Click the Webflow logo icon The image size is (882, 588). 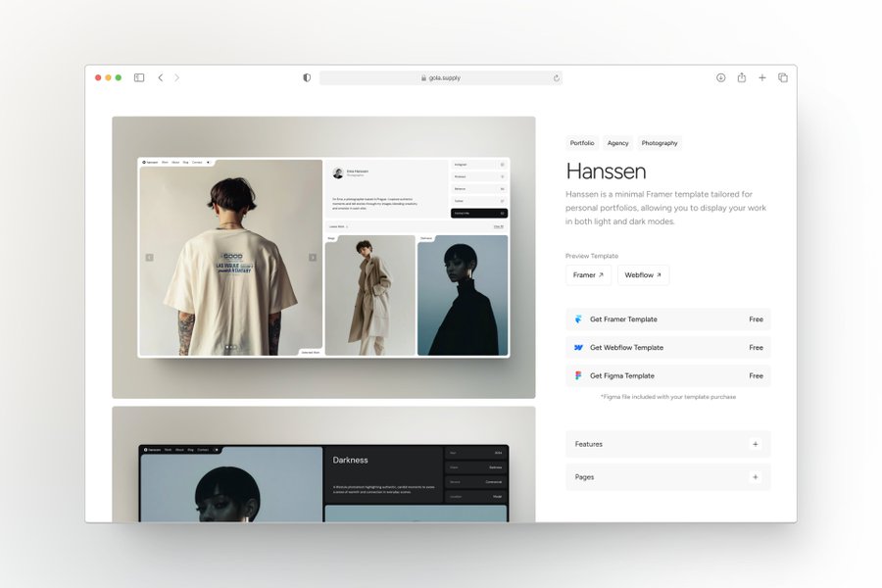[578, 347]
